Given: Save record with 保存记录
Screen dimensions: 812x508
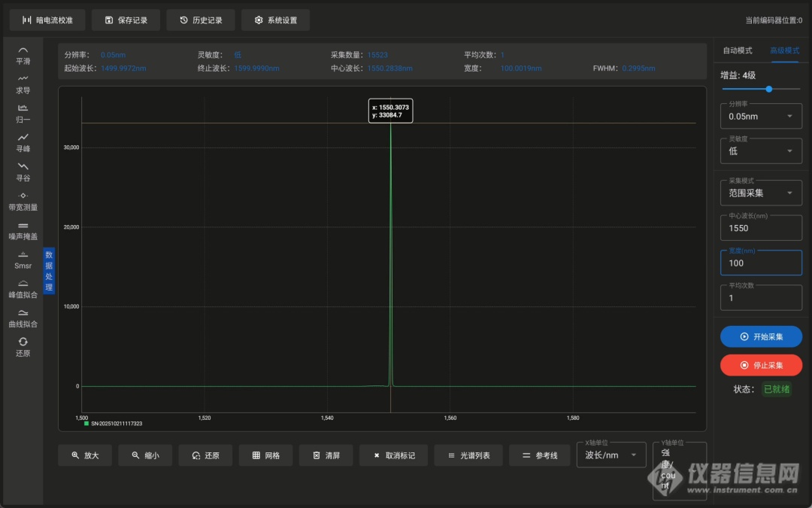Looking at the screenshot, I should click(x=126, y=20).
